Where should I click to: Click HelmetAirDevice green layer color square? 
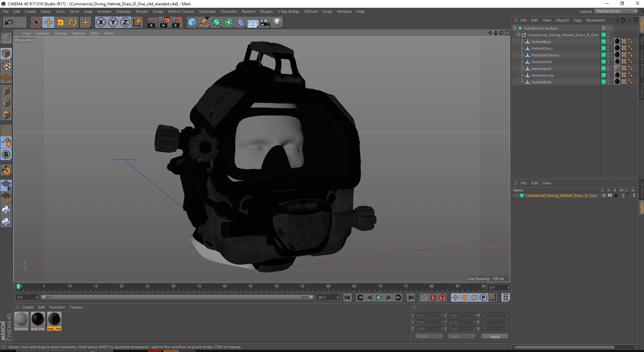pyautogui.click(x=604, y=55)
